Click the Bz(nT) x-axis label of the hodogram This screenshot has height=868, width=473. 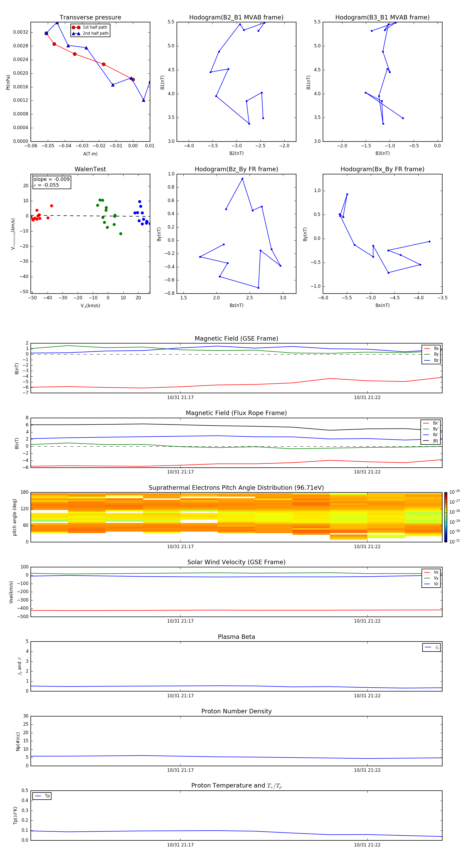click(236, 305)
